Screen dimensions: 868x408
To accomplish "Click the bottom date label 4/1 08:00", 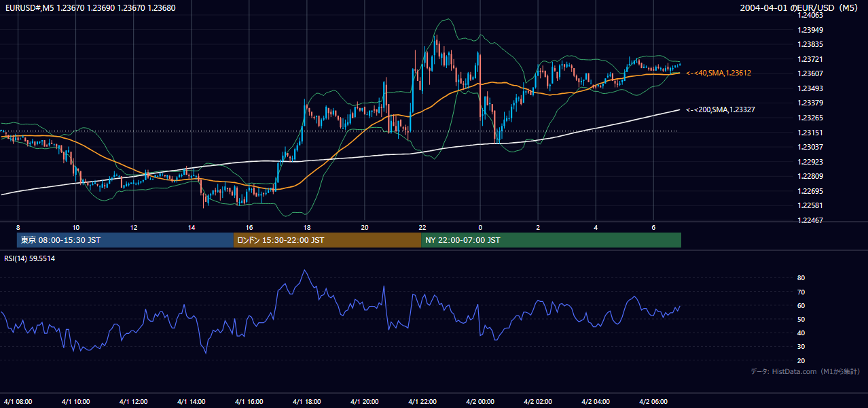I will pyautogui.click(x=18, y=401).
